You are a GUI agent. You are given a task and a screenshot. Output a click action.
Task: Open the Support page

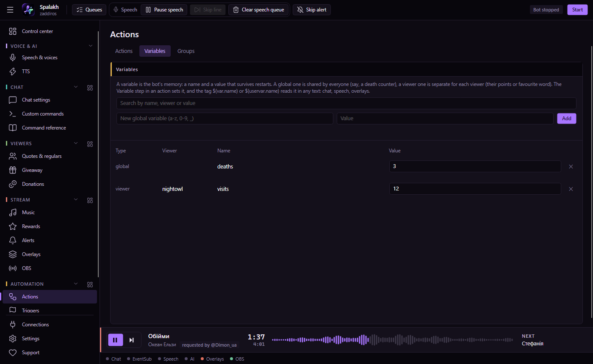[x=50, y=353]
